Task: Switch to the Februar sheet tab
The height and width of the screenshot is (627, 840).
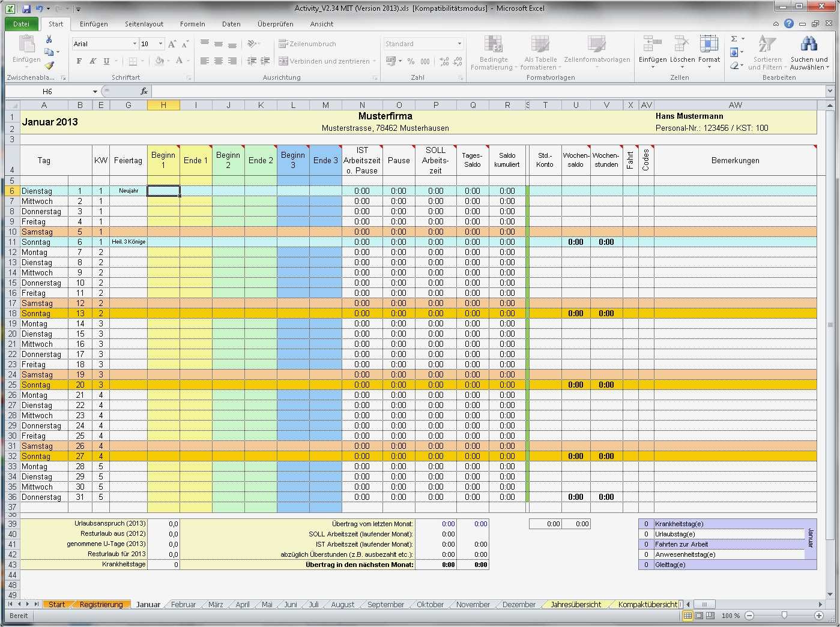Action: (x=183, y=604)
